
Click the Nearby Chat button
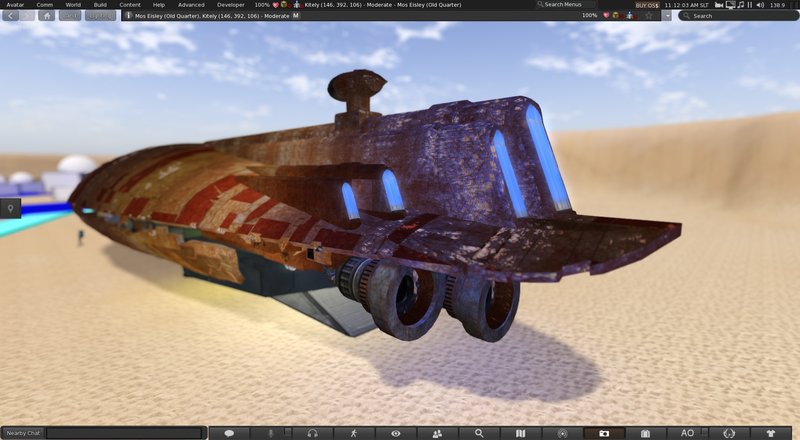(23, 433)
